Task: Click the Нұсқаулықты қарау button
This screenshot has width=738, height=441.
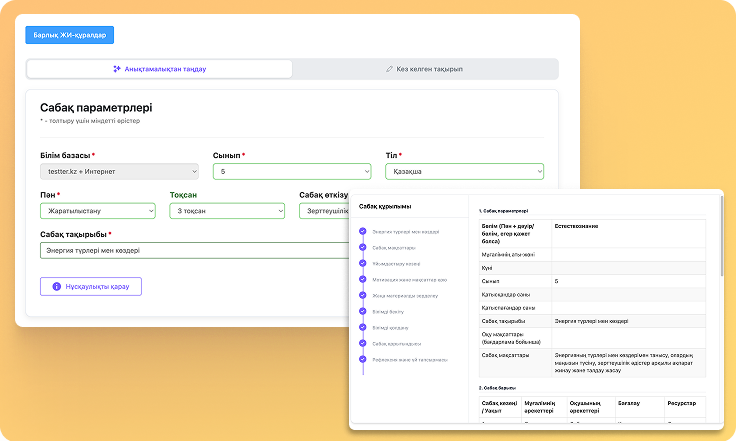Action: 91,286
